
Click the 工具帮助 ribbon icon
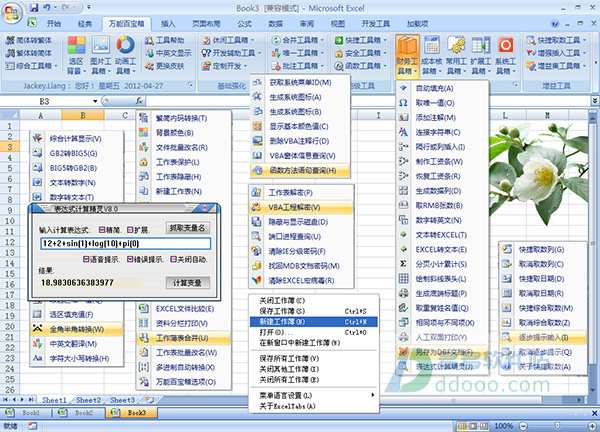click(149, 40)
